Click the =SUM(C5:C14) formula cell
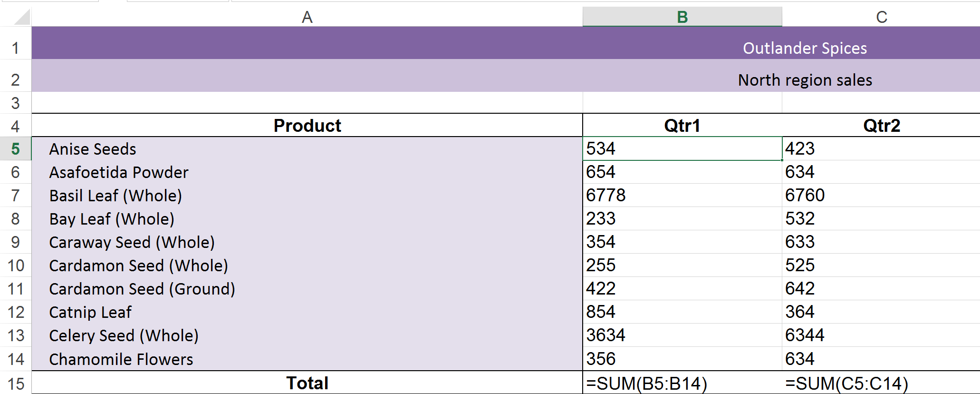This screenshot has height=394, width=980. tap(881, 383)
